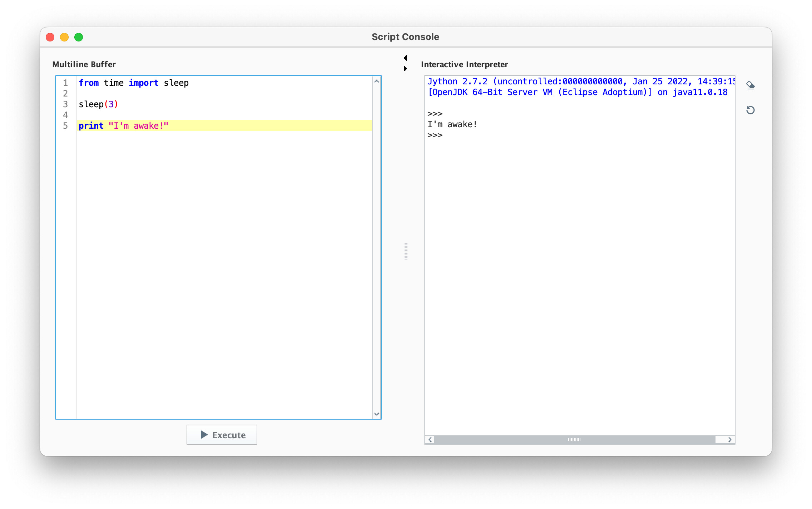Image resolution: width=812 pixels, height=509 pixels.
Task: Click the buffer scrollbar down arrow
Action: (x=376, y=414)
